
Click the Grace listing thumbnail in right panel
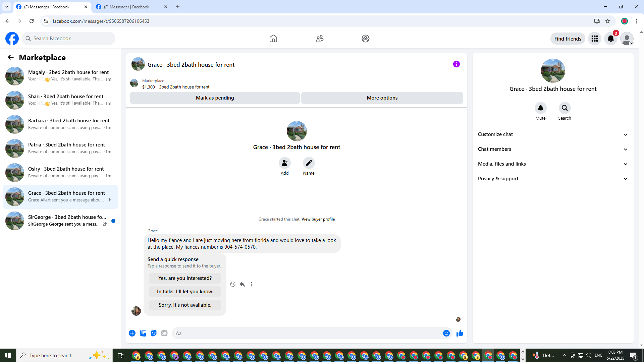[553, 71]
